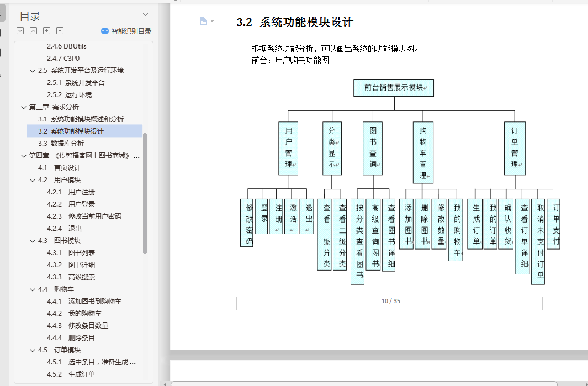Go to 2.4.6 DBUtils outline entry
The image size is (588, 386).
tap(66, 46)
